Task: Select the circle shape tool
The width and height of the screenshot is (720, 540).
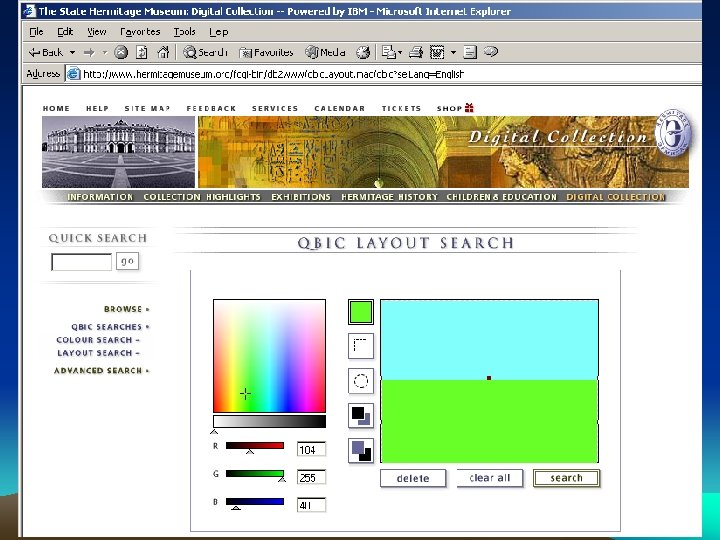Action: pyautogui.click(x=361, y=381)
